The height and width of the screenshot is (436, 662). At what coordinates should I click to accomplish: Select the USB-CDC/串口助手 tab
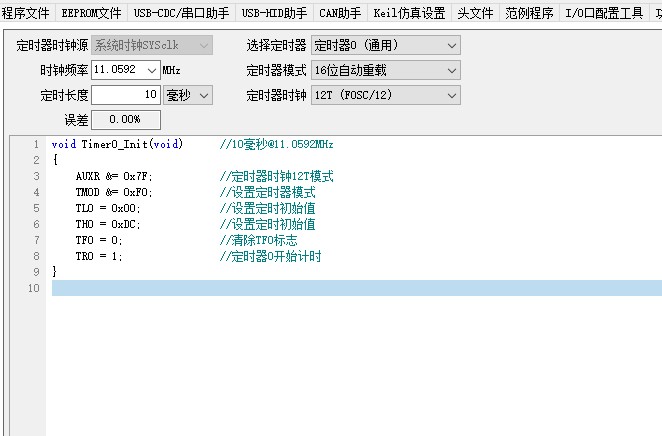tap(182, 13)
